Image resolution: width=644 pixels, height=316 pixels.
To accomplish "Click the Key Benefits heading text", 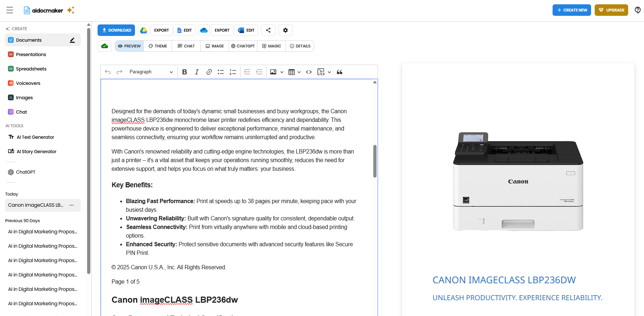I will coord(132,185).
